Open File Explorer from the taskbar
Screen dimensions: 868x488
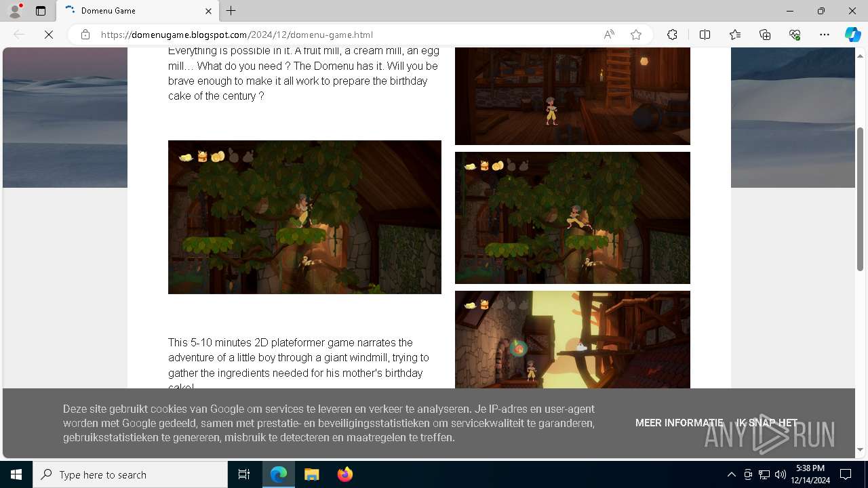[x=311, y=474]
